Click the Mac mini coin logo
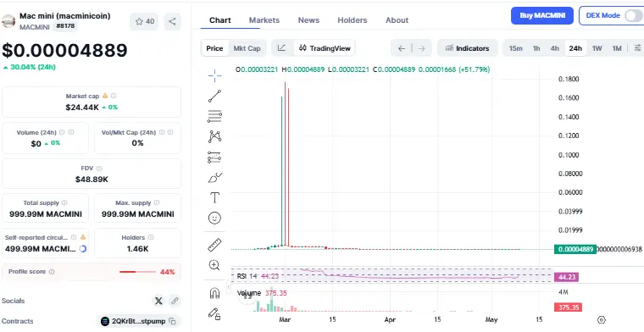Screen dimensions: 644x332 coord(8,21)
